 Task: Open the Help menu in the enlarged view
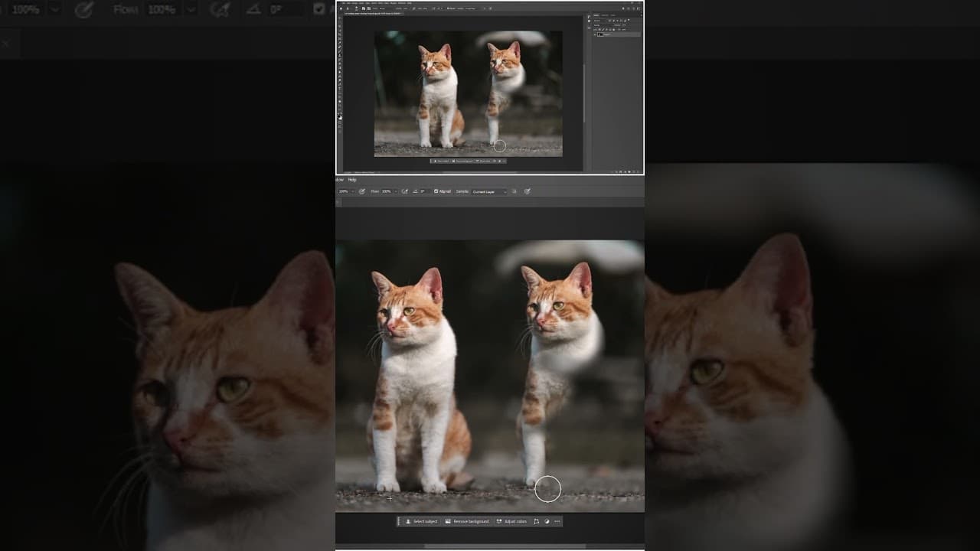[352, 180]
